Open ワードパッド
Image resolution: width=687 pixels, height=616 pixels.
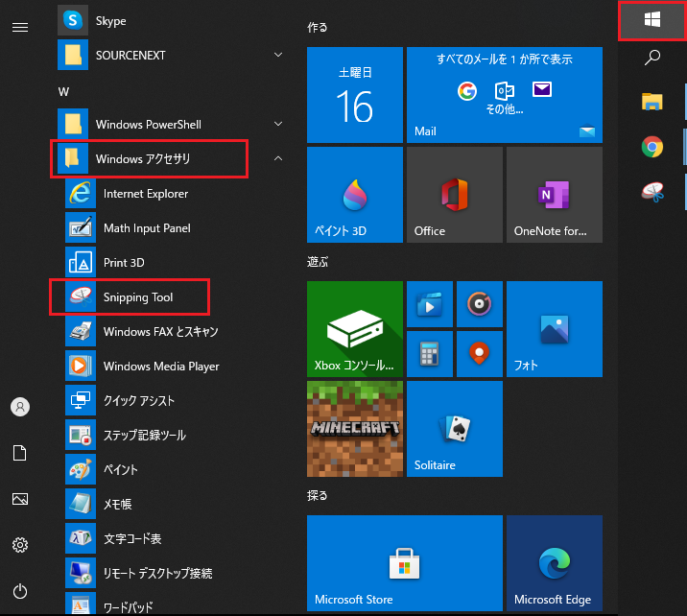point(176,604)
